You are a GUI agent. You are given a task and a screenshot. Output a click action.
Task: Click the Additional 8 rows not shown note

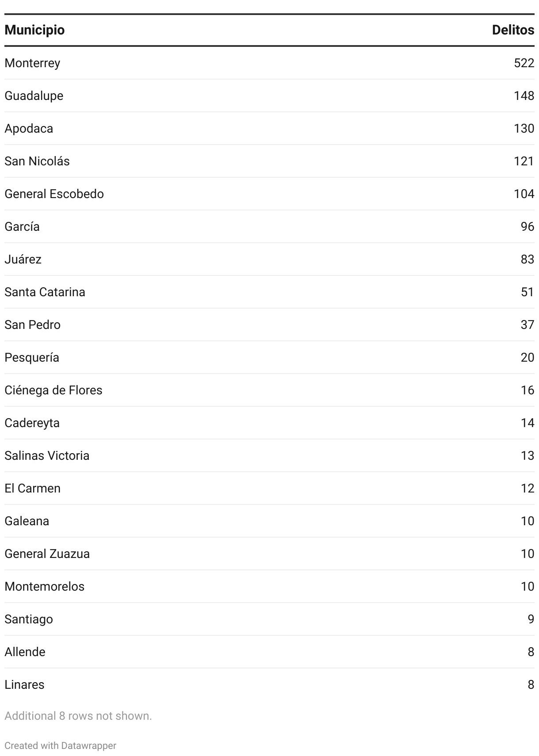(x=78, y=716)
